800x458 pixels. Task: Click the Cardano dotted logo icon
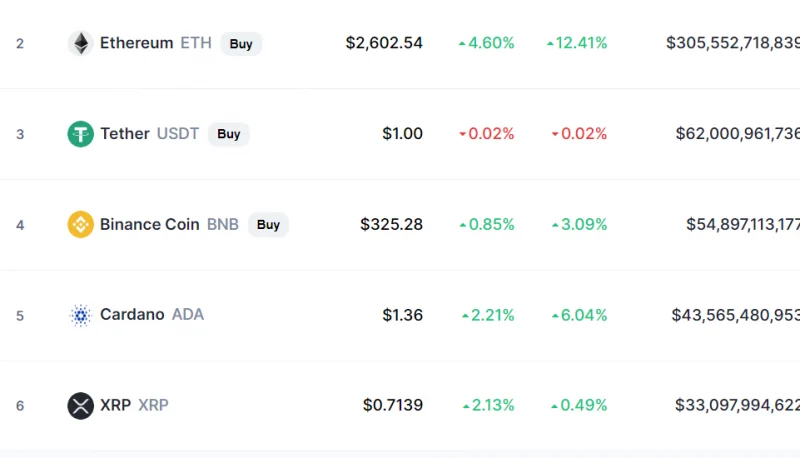81,315
